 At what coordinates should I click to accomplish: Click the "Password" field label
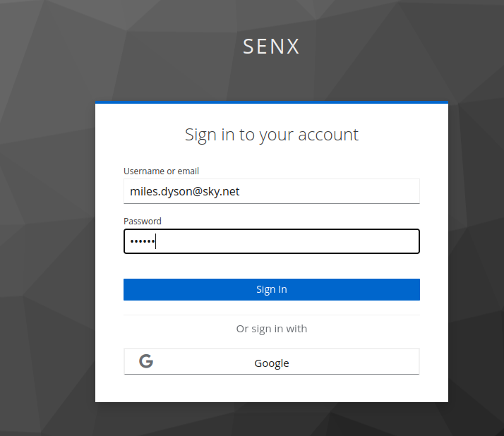[x=143, y=221]
